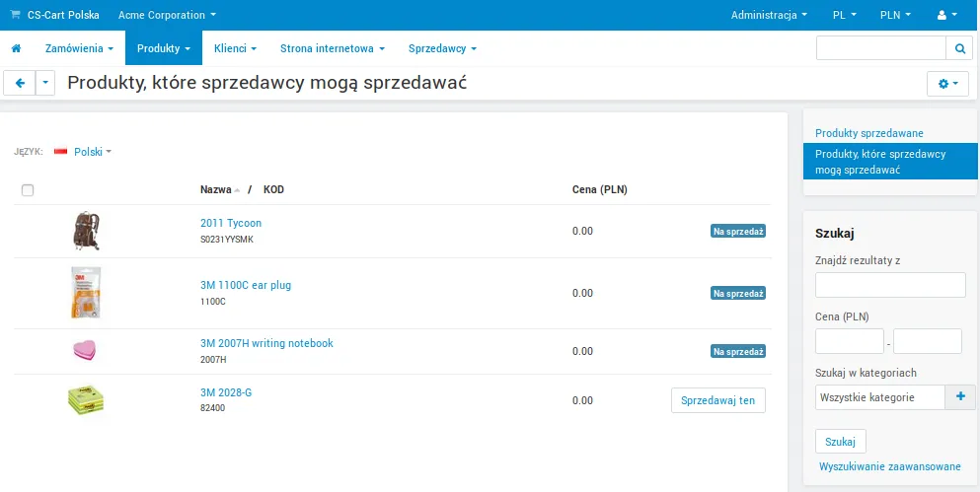Open the Sprzedawcy menu
Screen dimensions: 980x492
coord(442,48)
